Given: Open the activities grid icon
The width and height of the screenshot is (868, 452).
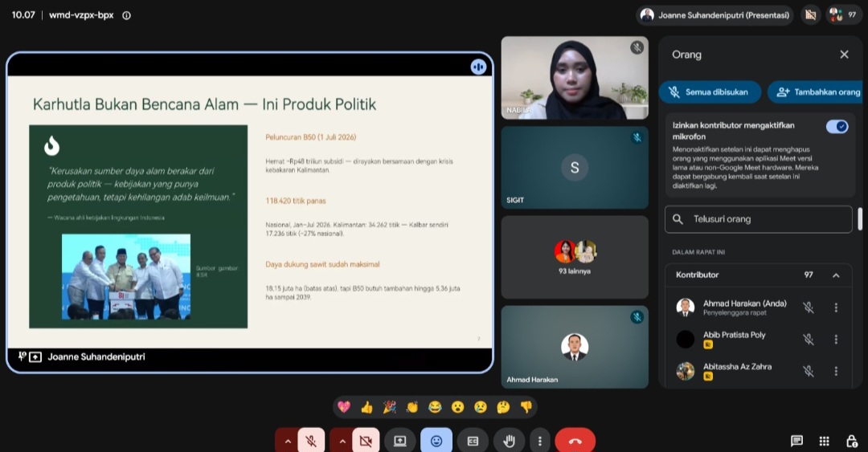Looking at the screenshot, I should [825, 441].
